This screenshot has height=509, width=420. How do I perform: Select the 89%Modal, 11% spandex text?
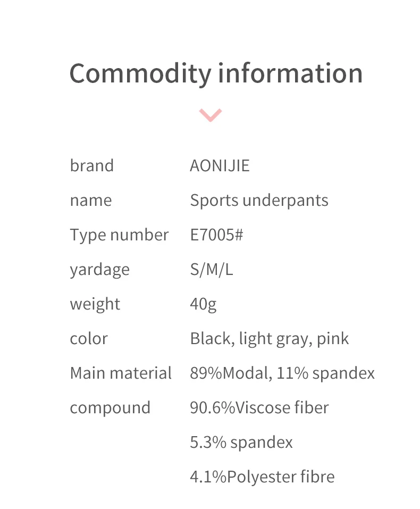(282, 373)
